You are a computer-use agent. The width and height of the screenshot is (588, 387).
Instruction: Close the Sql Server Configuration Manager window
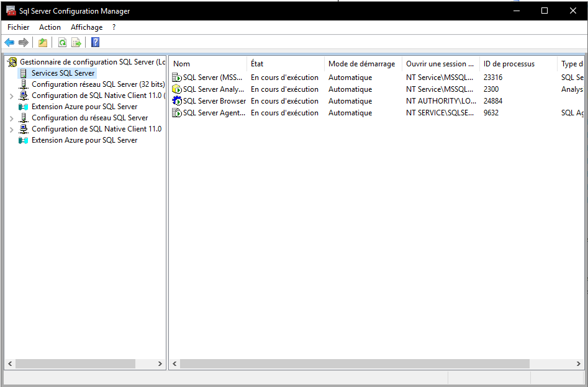click(x=573, y=11)
